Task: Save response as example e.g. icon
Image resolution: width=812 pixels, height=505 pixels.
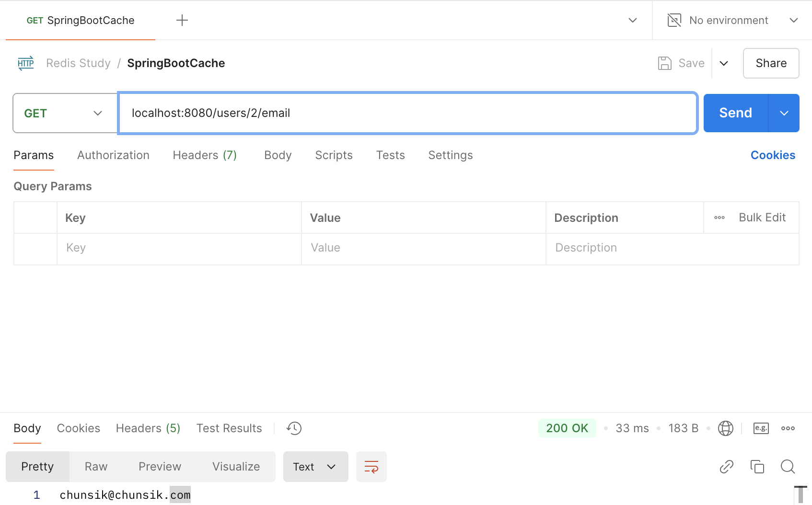Action: pyautogui.click(x=761, y=428)
